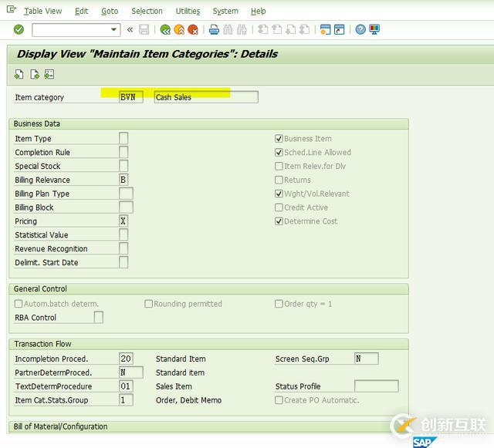Click the Customize Local Layout monitor icon
This screenshot has width=494, height=448.
(374, 30)
